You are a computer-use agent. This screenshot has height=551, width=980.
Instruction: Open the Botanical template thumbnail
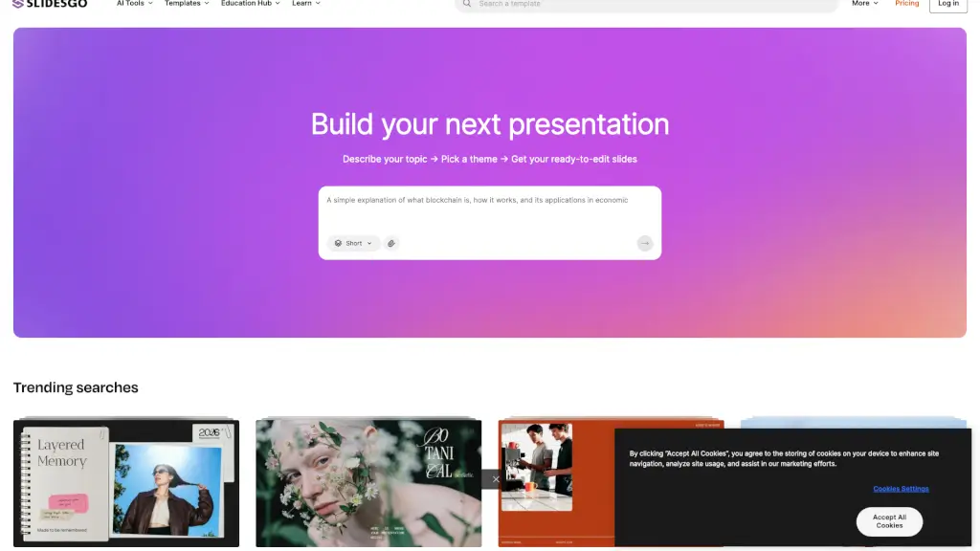coord(368,482)
